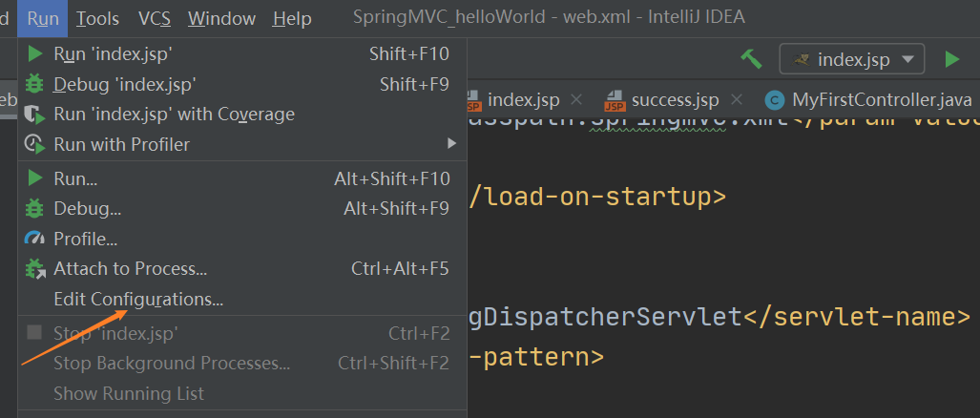
Task: Click the speedometer Profile icon
Action: coord(34,238)
